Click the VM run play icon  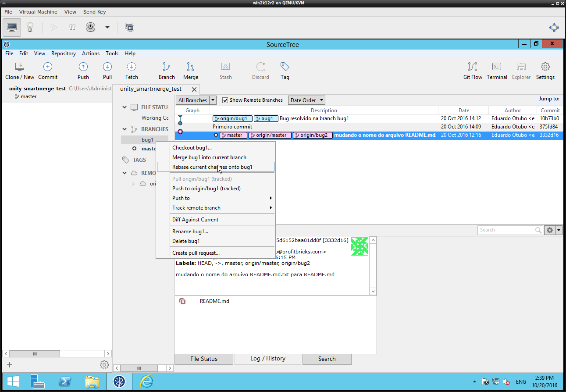[x=53, y=27]
